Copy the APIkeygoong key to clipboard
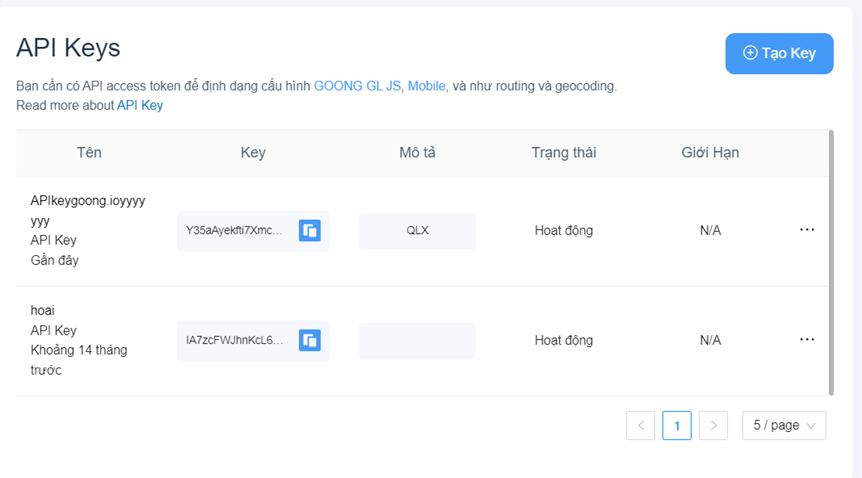862x478 pixels. tap(310, 230)
